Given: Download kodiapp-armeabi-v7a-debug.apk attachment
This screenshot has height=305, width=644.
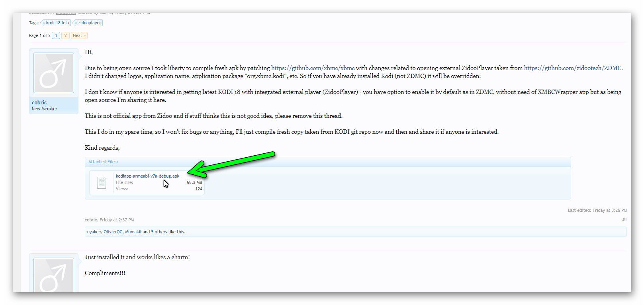Looking at the screenshot, I should [x=147, y=176].
